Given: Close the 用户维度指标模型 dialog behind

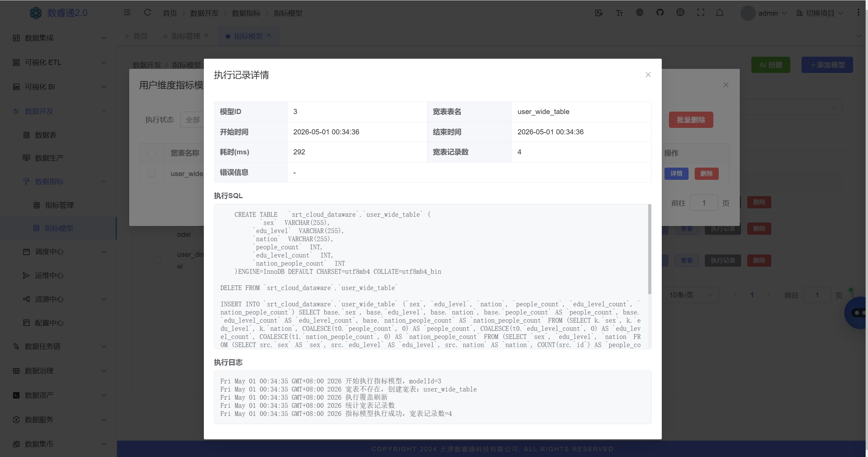Looking at the screenshot, I should pyautogui.click(x=726, y=85).
